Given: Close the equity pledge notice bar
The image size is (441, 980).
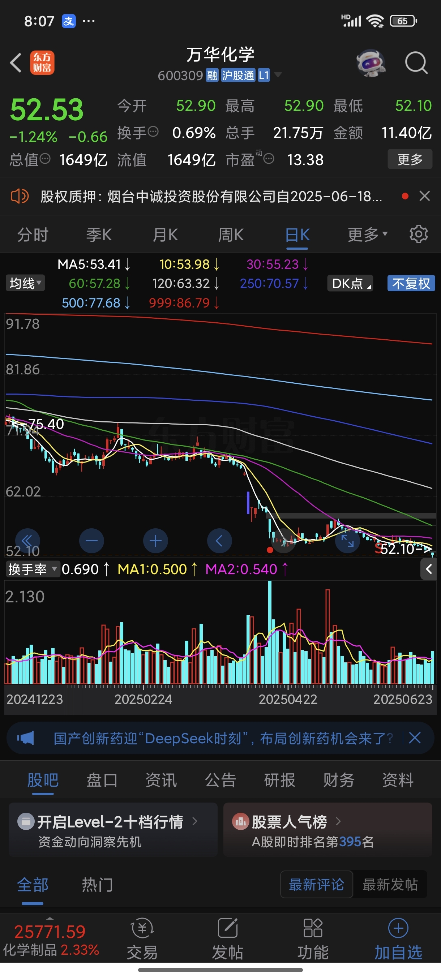Looking at the screenshot, I should (425, 196).
